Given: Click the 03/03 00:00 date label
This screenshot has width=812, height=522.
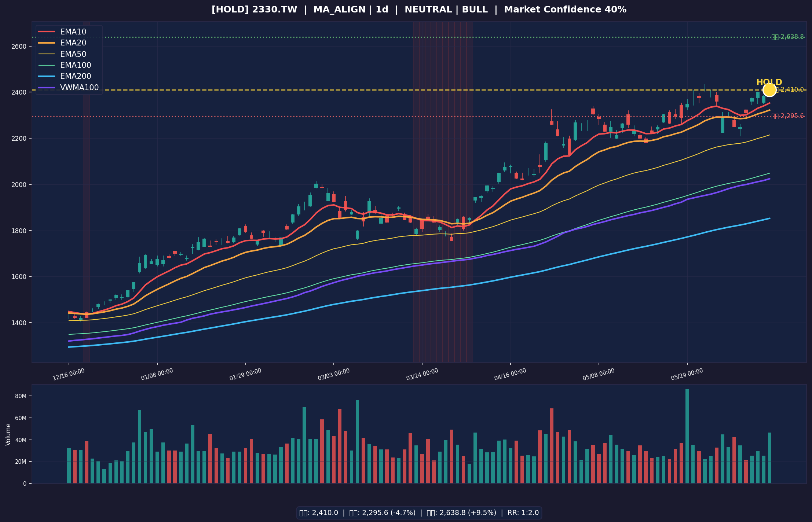Looking at the screenshot, I should click(x=334, y=375).
